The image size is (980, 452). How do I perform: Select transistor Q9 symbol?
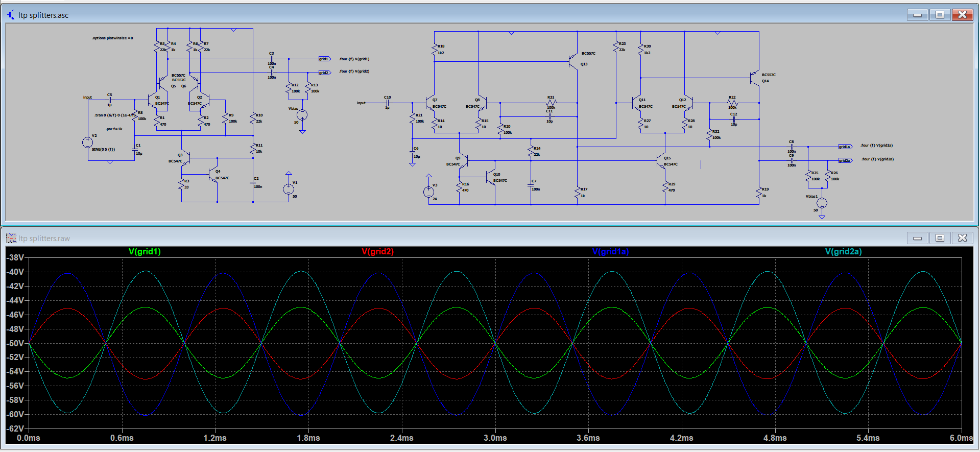coord(463,160)
